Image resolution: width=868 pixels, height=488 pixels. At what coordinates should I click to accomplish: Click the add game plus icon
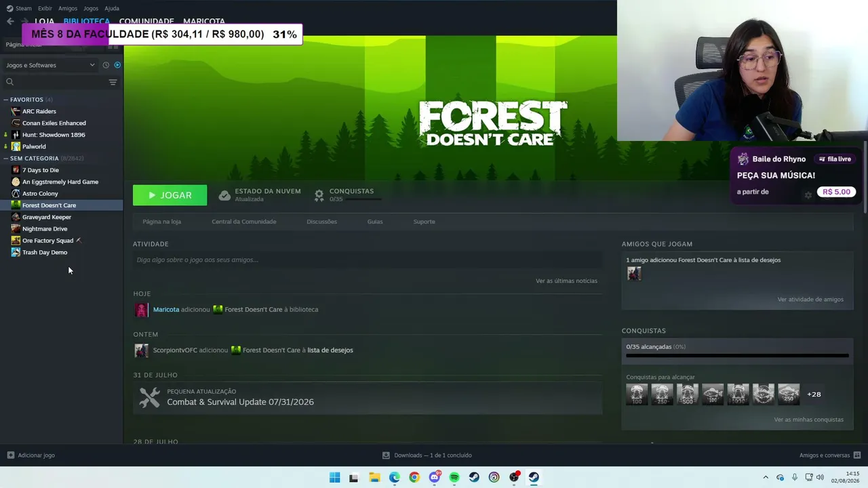click(x=10, y=455)
